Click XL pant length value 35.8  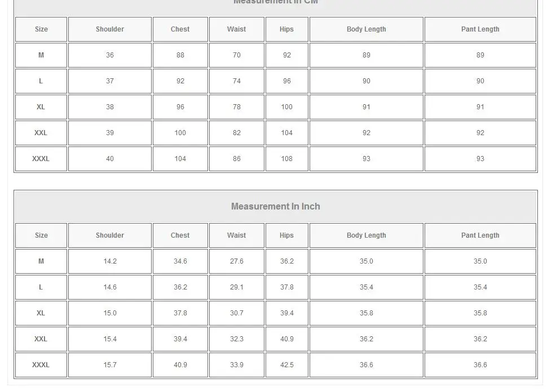480,313
